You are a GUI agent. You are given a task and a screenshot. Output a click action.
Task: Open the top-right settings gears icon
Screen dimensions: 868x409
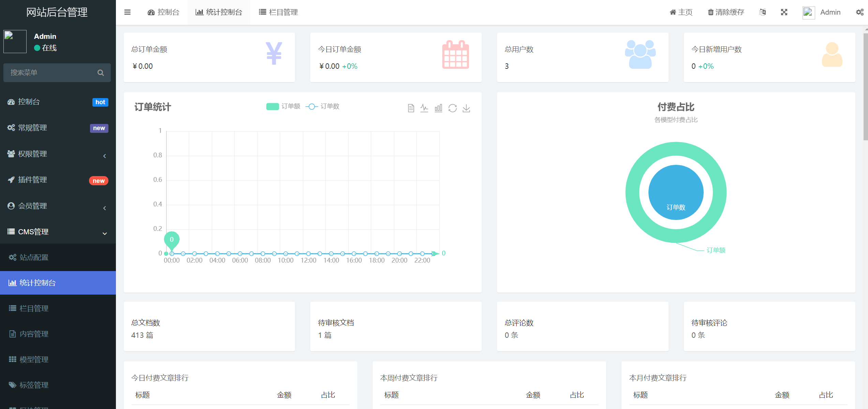pos(860,12)
